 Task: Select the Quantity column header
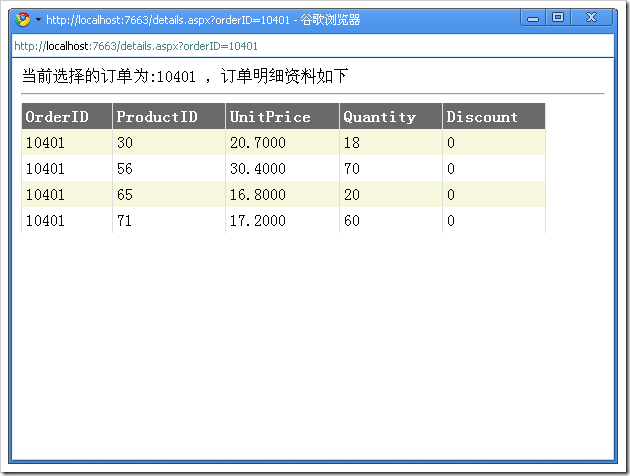point(379,117)
